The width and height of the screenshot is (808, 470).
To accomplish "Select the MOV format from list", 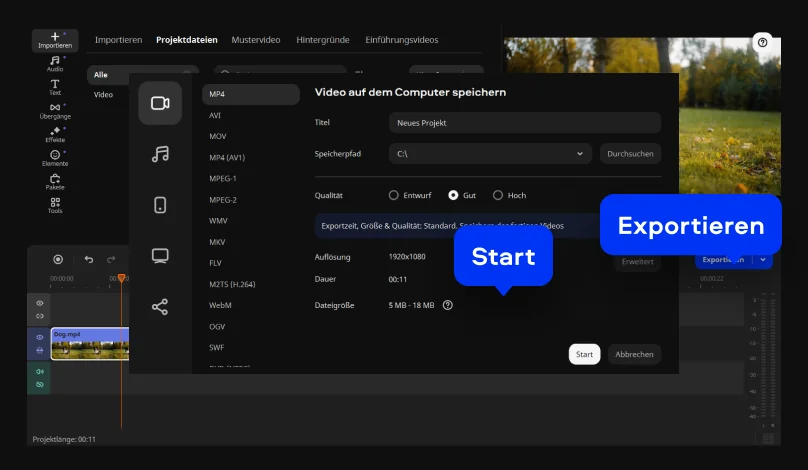I will (x=218, y=136).
